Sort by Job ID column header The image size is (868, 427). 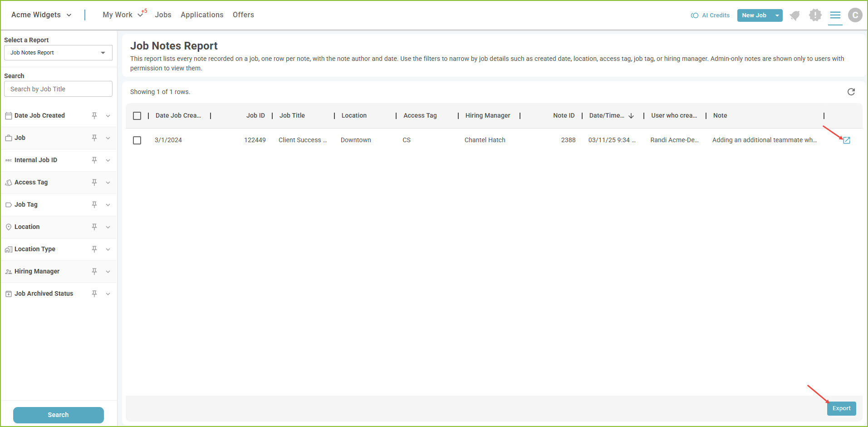tap(255, 115)
